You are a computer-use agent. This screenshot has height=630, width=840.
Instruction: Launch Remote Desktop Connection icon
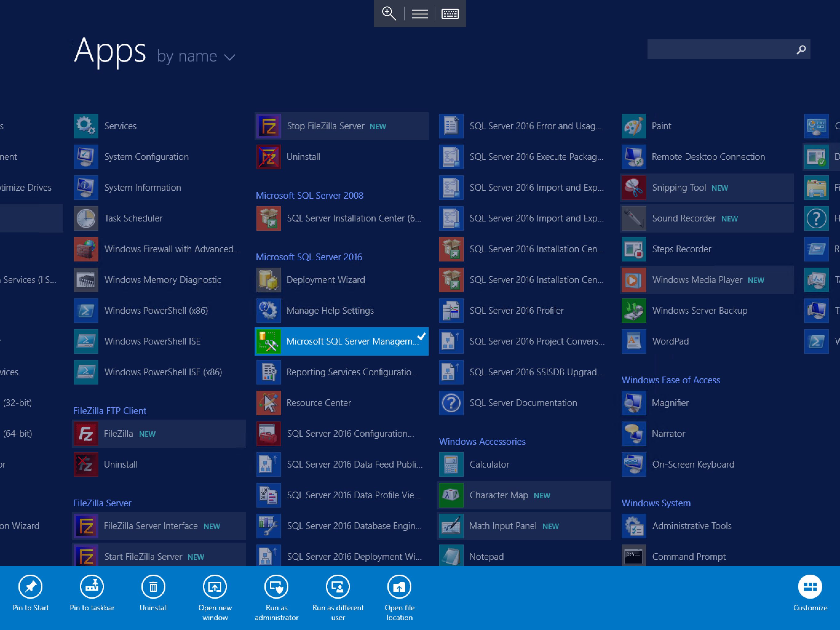point(634,157)
